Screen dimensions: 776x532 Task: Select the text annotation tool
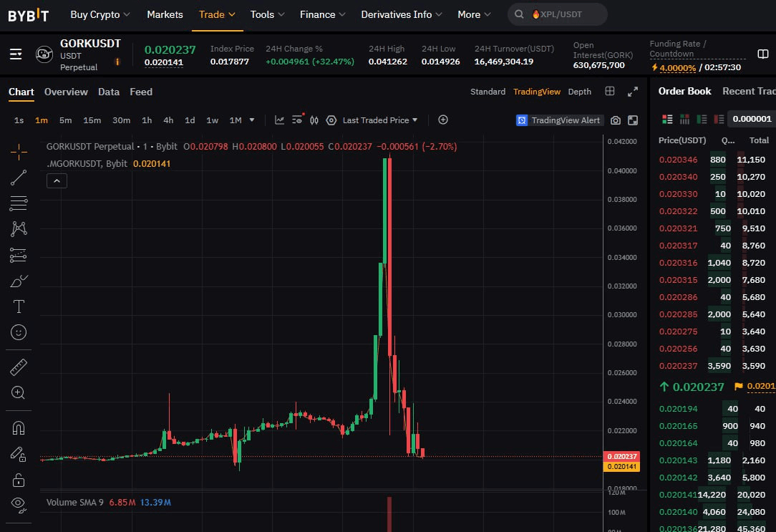click(19, 306)
